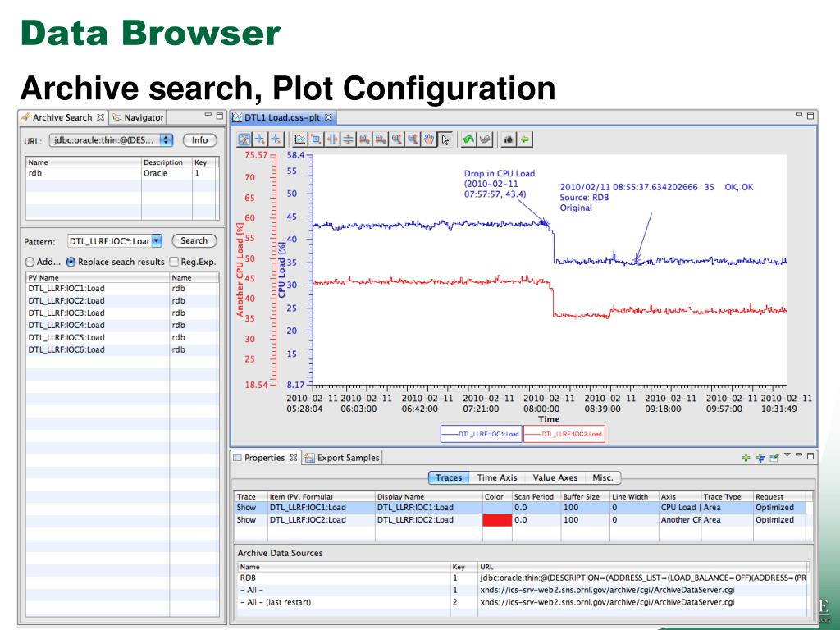This screenshot has height=630, width=840.
Task: Click the PV Name column header
Action: (98, 277)
